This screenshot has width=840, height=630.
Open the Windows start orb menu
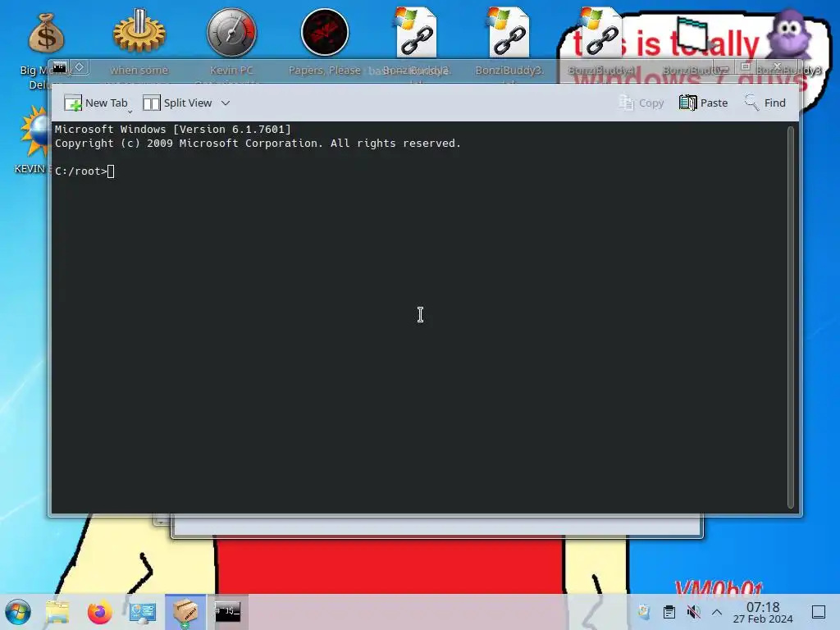click(x=18, y=612)
